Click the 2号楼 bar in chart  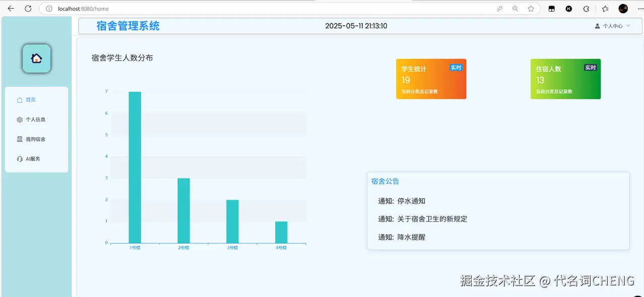[x=183, y=211]
